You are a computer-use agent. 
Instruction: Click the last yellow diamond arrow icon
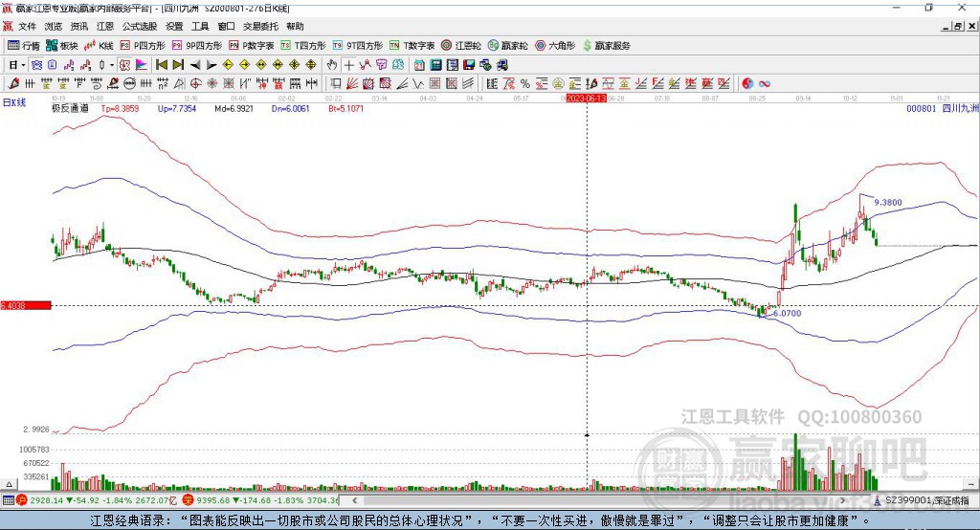tap(311, 65)
